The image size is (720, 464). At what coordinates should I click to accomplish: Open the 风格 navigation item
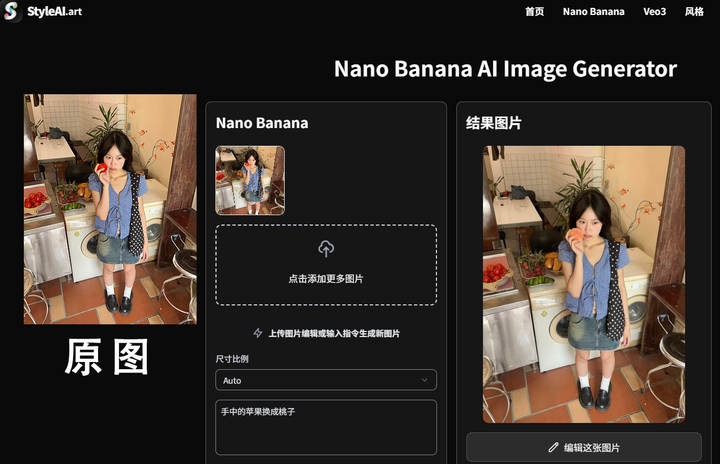click(x=694, y=11)
